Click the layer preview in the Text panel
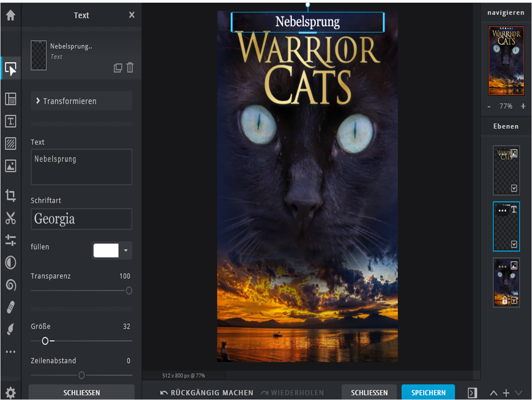This screenshot has height=400, width=532. (x=39, y=55)
